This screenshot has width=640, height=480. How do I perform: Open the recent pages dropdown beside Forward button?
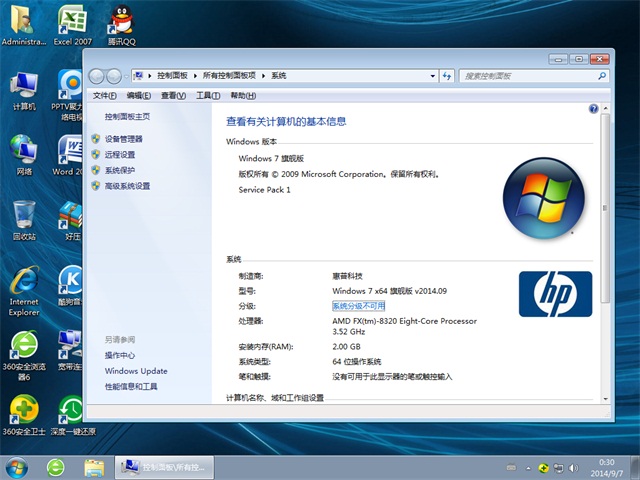(127, 75)
